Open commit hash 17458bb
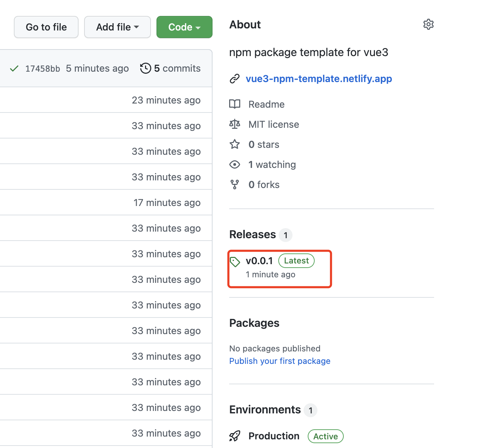The height and width of the screenshot is (448, 486). pos(43,69)
